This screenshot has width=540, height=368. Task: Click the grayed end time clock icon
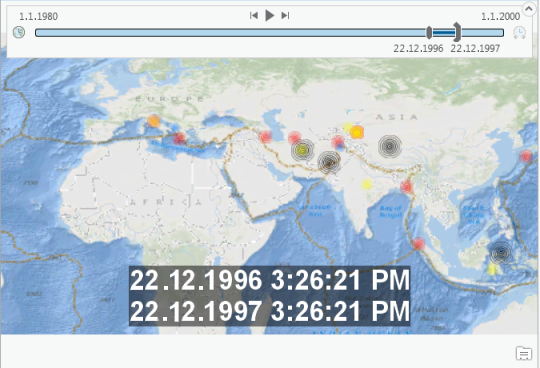pos(519,33)
